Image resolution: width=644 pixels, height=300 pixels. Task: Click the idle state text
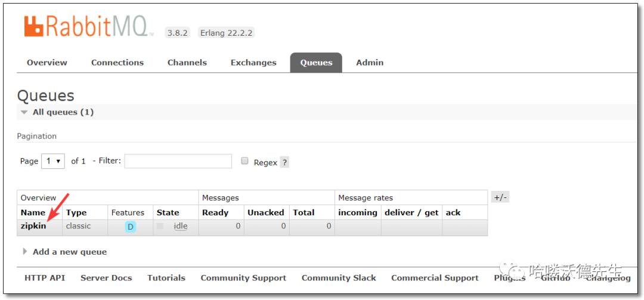pyautogui.click(x=180, y=226)
